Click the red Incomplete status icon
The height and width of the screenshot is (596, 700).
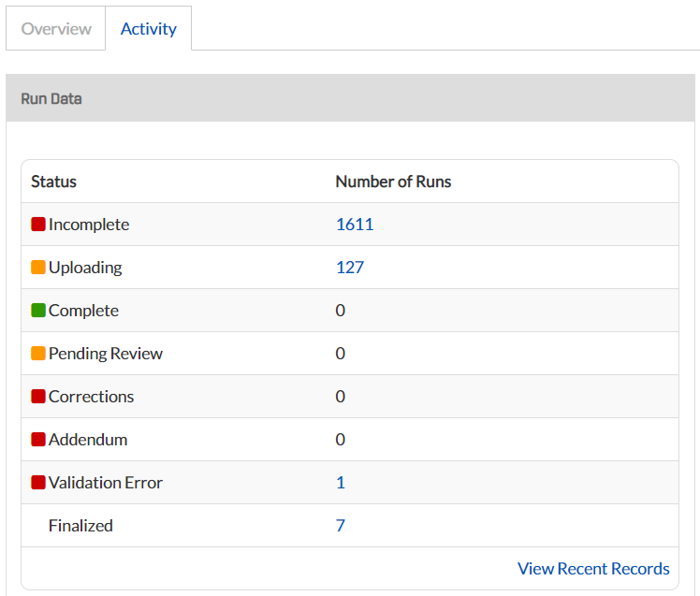(x=38, y=225)
